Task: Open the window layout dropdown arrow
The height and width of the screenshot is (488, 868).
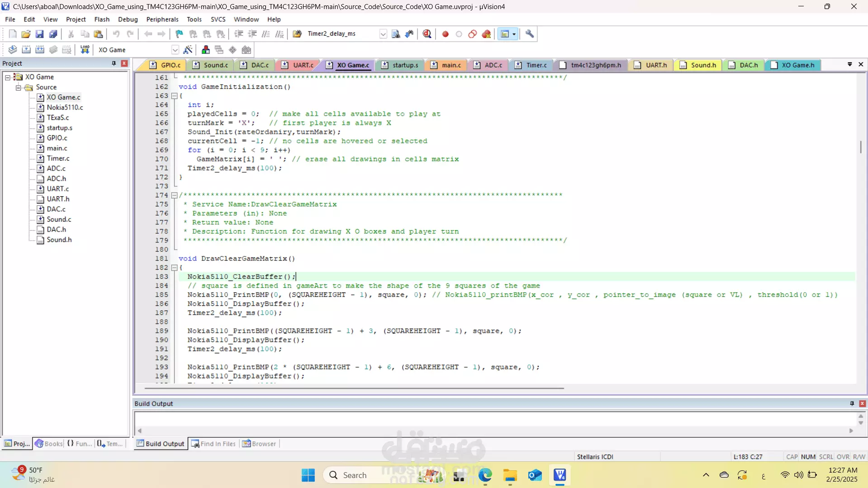Action: pyautogui.click(x=514, y=34)
